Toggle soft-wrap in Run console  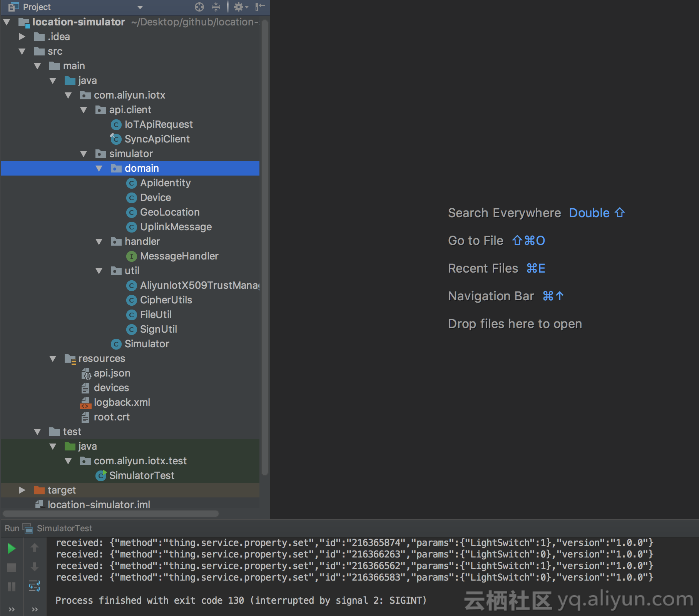pyautogui.click(x=35, y=586)
